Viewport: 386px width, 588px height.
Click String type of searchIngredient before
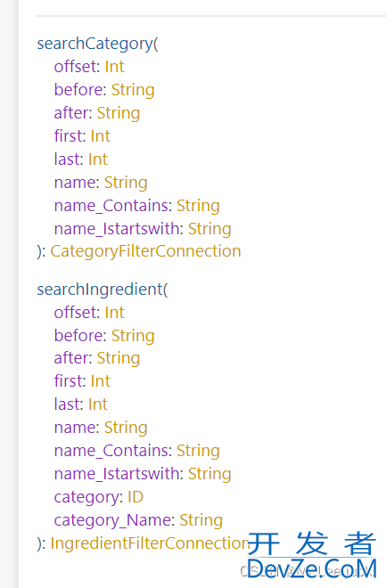coord(133,336)
